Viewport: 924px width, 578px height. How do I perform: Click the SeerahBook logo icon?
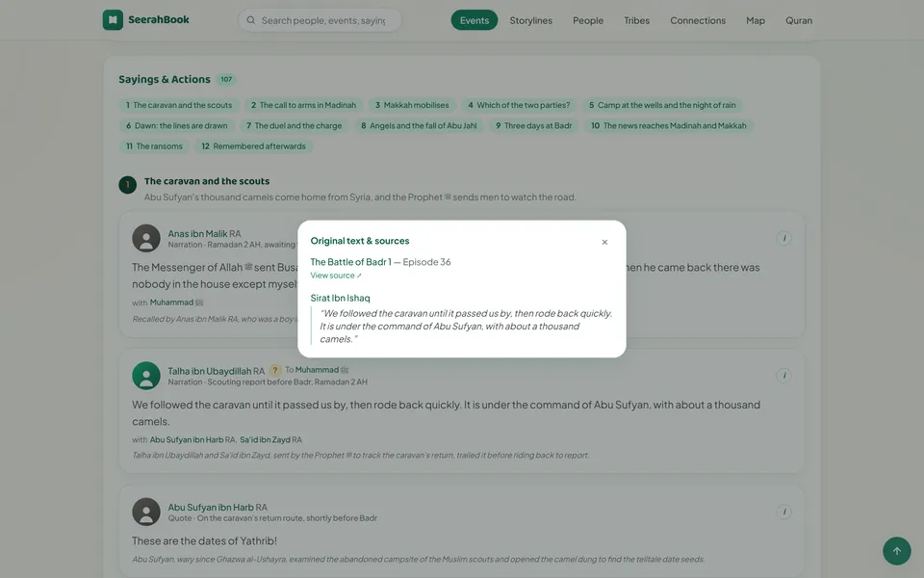click(113, 20)
